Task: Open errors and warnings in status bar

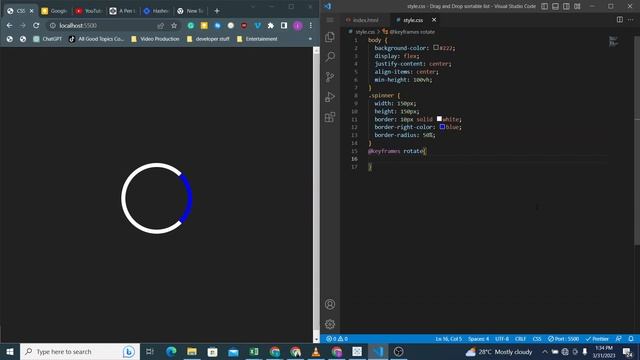Action: [x=337, y=339]
